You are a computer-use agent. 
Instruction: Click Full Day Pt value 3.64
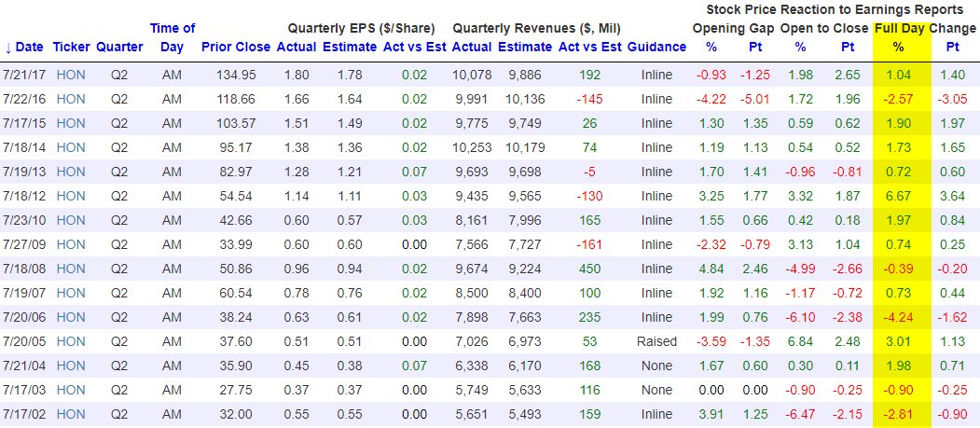(953, 196)
